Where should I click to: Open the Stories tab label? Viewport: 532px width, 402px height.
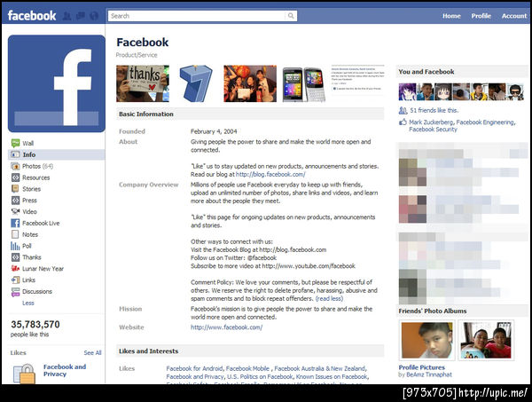(x=32, y=189)
